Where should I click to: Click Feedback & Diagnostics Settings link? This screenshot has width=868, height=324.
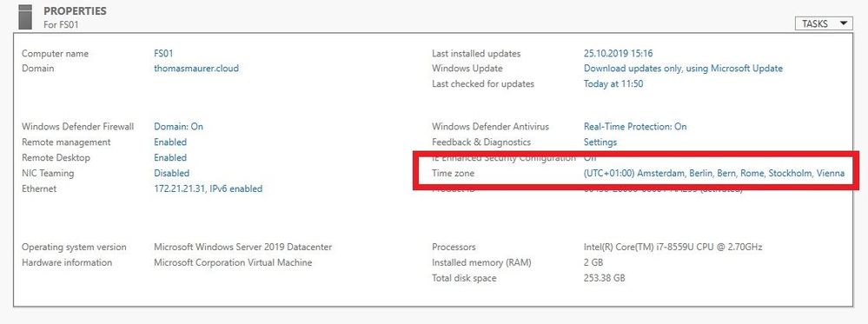600,142
